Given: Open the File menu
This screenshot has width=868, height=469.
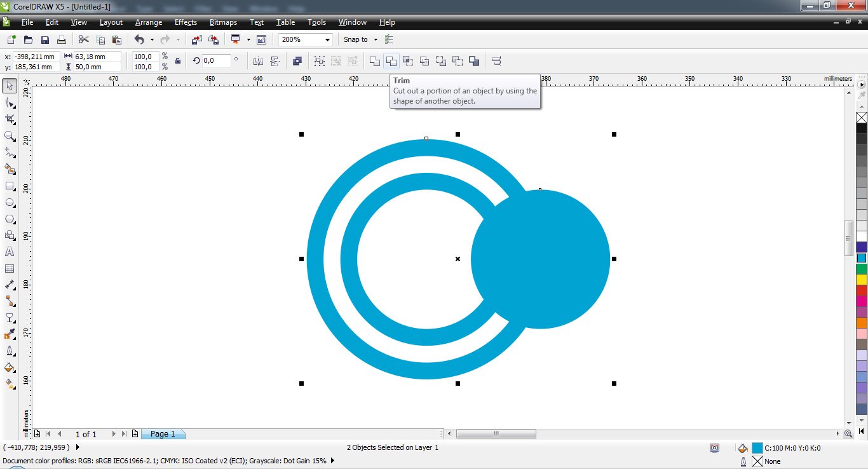Looking at the screenshot, I should pyautogui.click(x=27, y=22).
